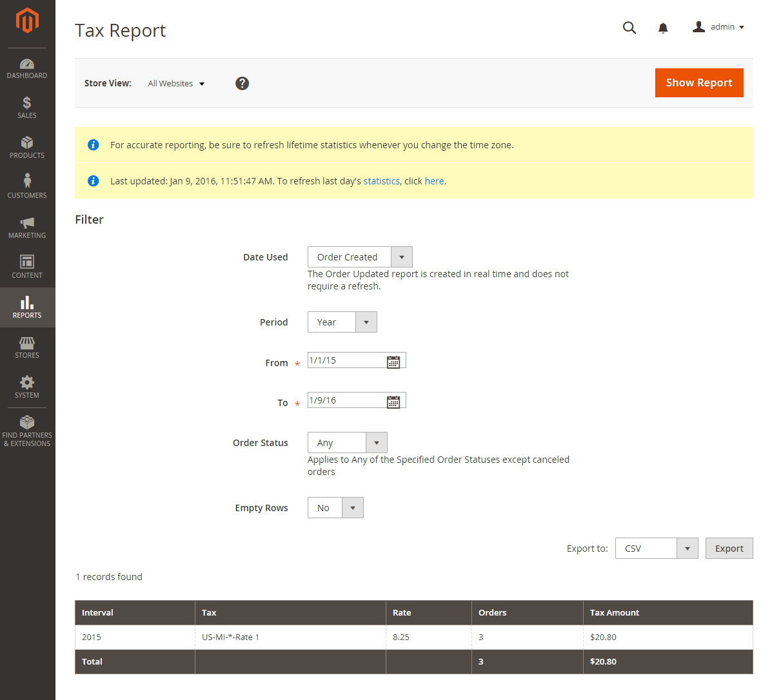Open calendar picker for From date
Image resolution: width=772 pixels, height=700 pixels.
point(393,362)
